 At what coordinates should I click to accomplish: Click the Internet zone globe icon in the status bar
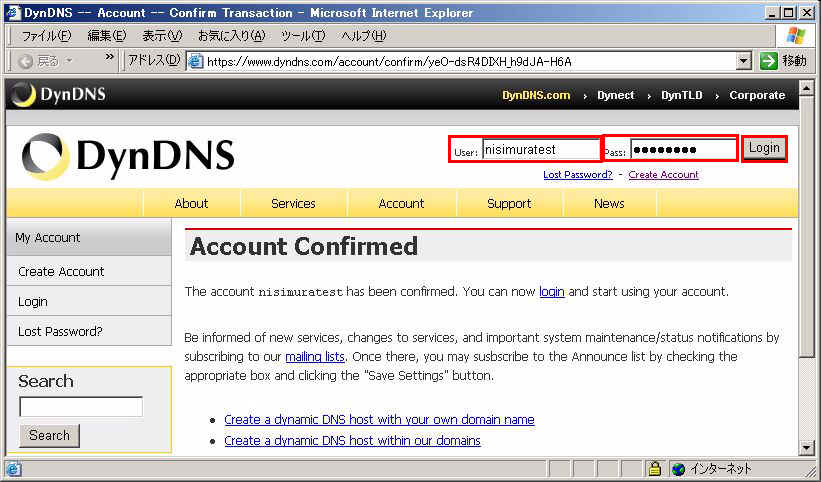tap(679, 468)
